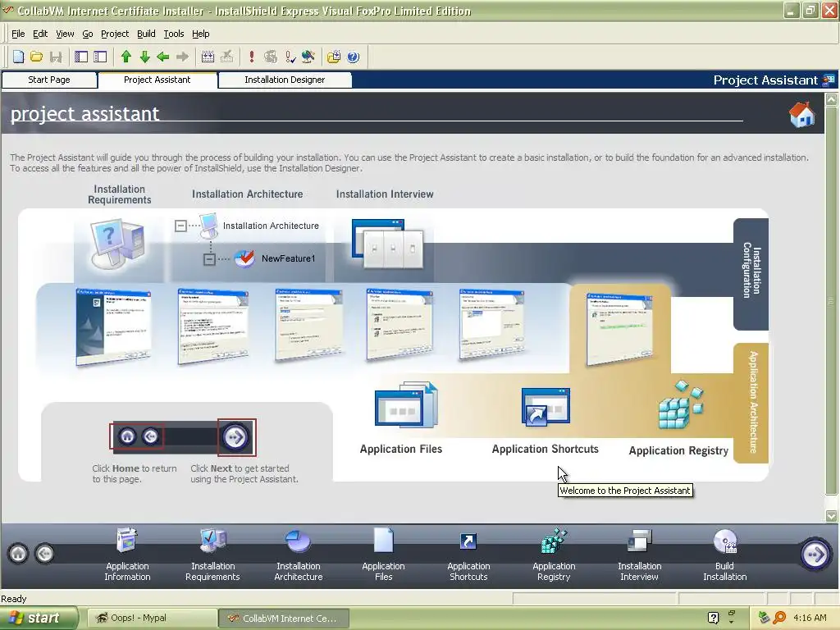840x630 pixels.
Task: Select the Project Assistant tab
Action: coord(157,80)
